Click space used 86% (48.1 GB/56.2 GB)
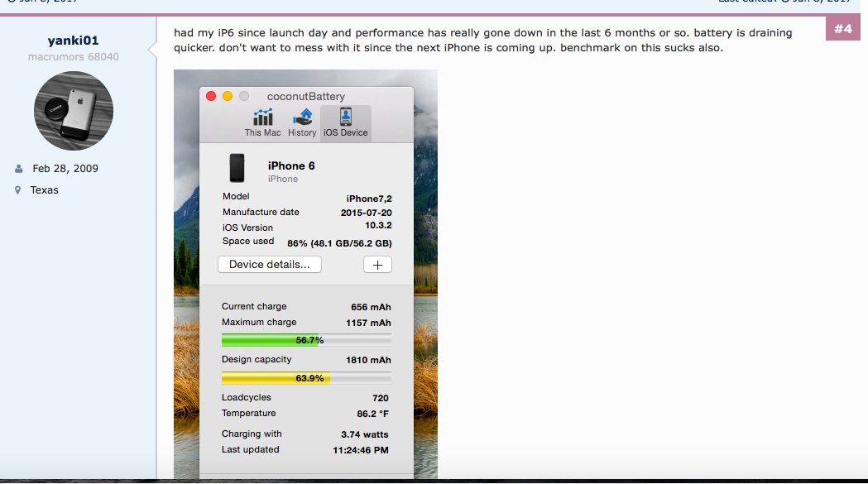This screenshot has height=484, width=868. tap(339, 243)
